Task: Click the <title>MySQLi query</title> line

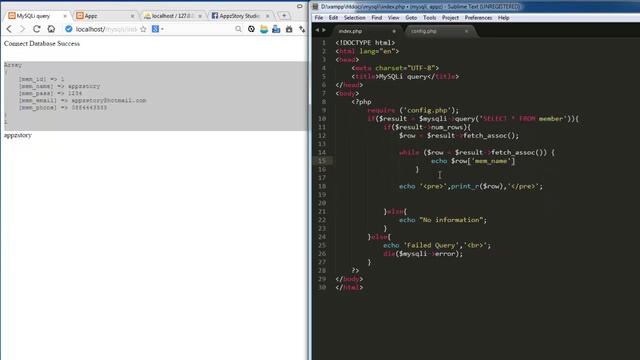Action: coord(405,76)
